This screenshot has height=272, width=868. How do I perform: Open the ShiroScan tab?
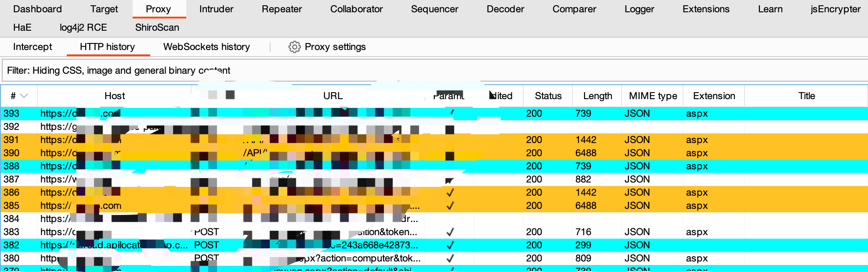click(157, 27)
